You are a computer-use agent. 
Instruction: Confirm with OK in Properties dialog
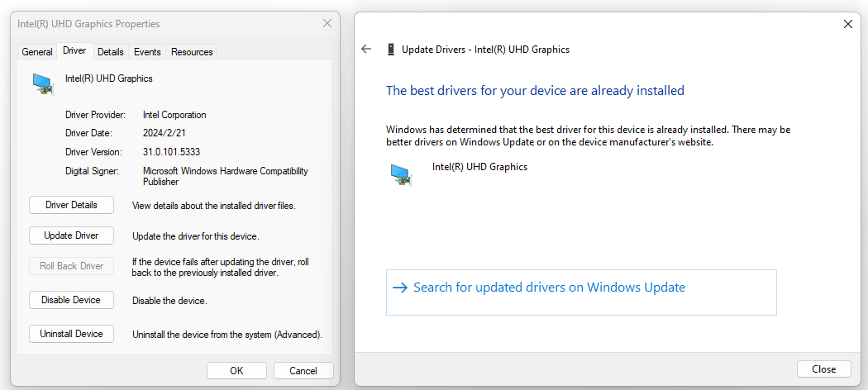pyautogui.click(x=237, y=371)
